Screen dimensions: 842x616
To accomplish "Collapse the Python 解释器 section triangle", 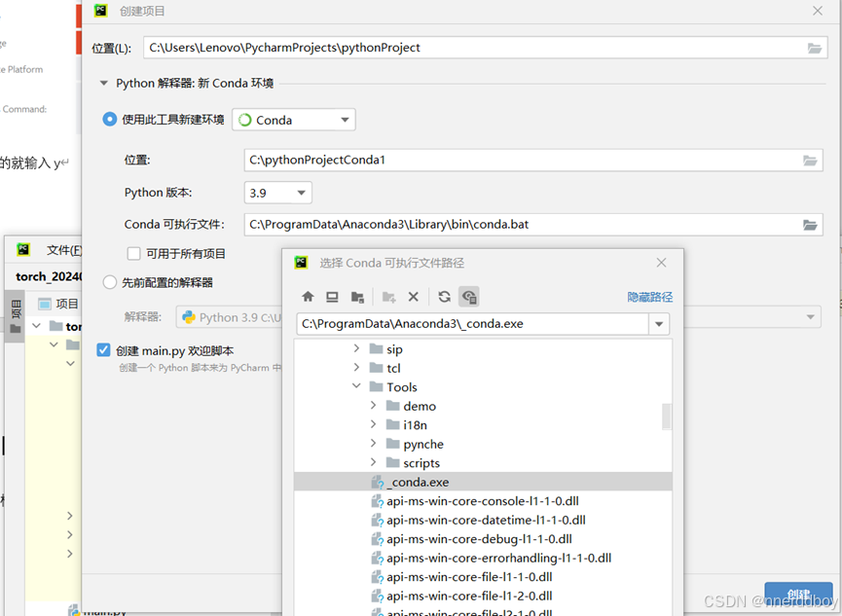I will click(x=104, y=84).
